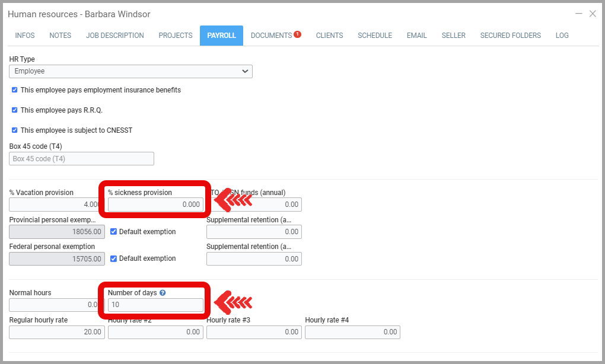Image resolution: width=605 pixels, height=364 pixels.
Task: Disable provincial Default exemption checkbox
Action: (114, 232)
